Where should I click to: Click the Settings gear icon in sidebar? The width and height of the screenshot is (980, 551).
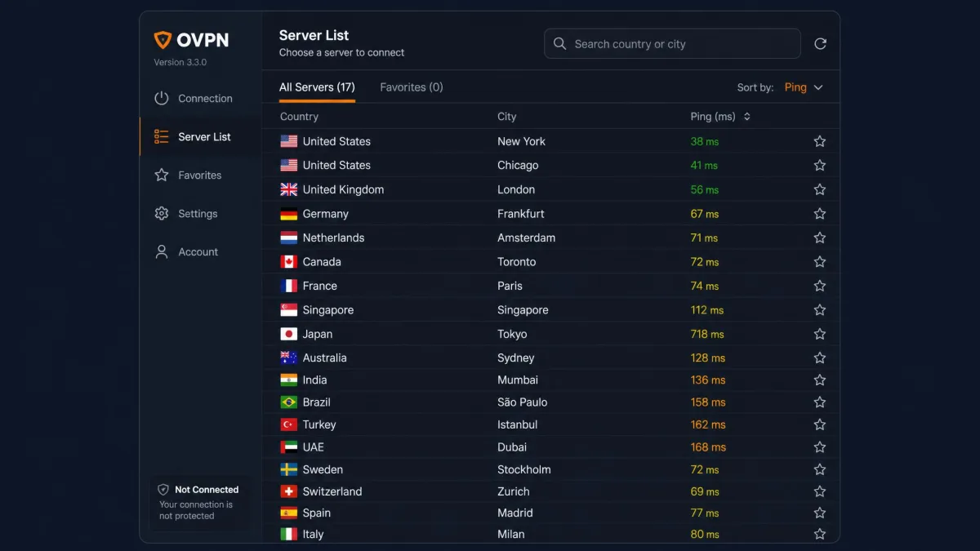[x=162, y=213]
